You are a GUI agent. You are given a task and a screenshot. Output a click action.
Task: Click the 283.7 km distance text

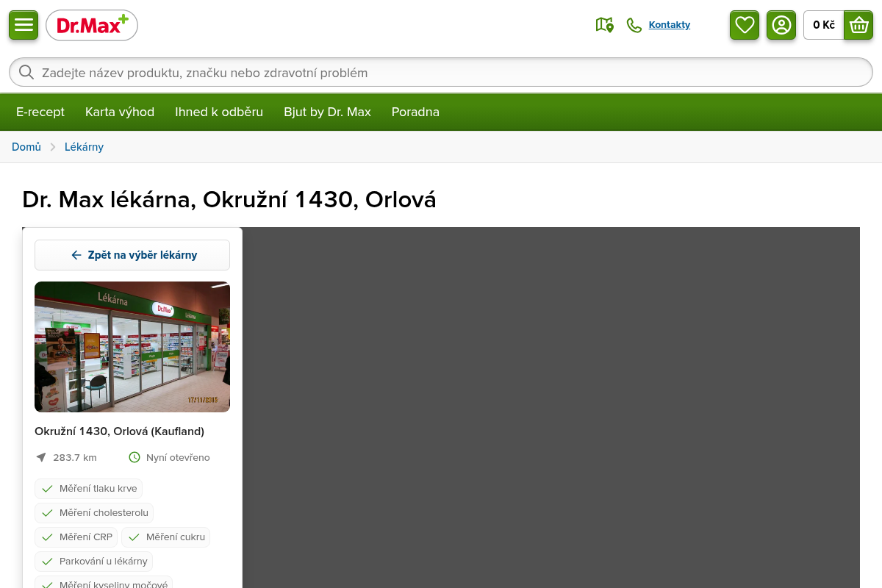(75, 457)
